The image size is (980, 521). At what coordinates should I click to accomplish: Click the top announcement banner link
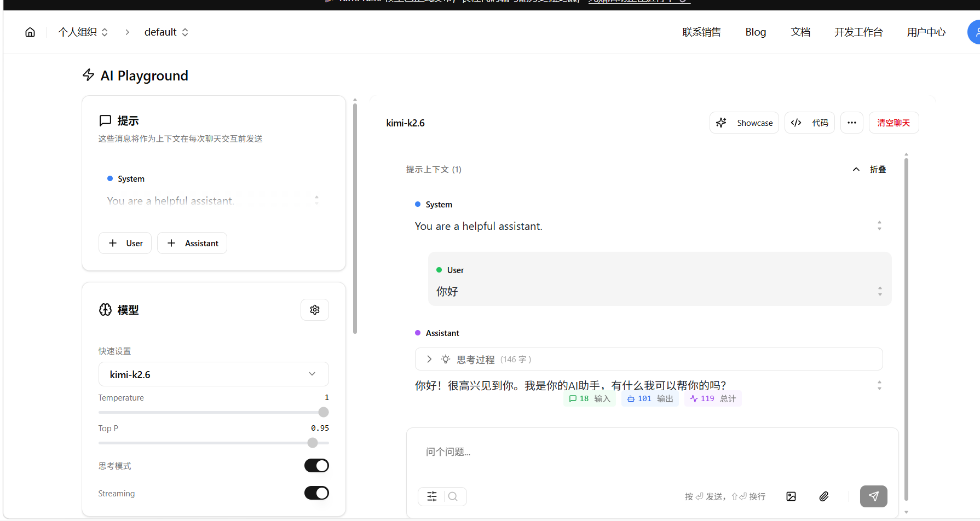[x=639, y=2]
